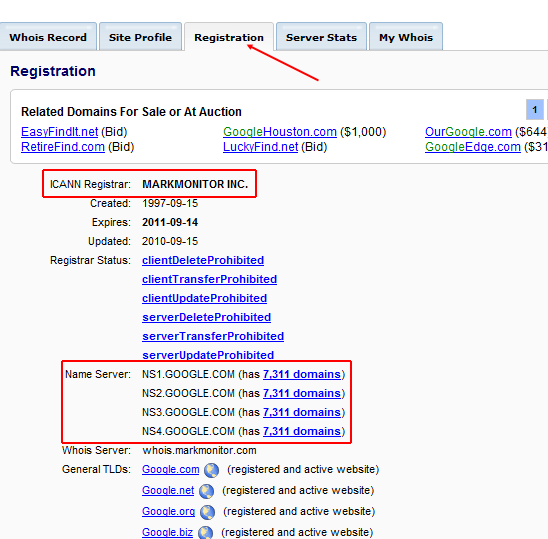Click GoogleHouston.com sale link
The height and width of the screenshot is (539, 548).
point(280,132)
